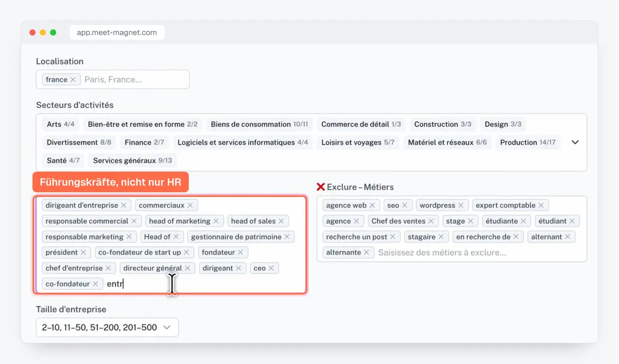Remove the gestionnaire de patrimoine tag
The image size is (619, 364).
[287, 237]
